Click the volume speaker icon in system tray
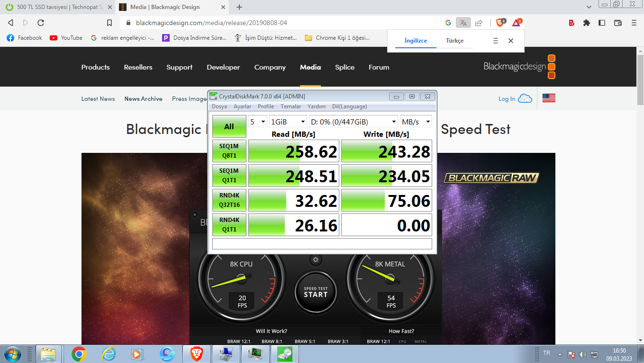Screen dimensions: 644x363 tap(582, 354)
